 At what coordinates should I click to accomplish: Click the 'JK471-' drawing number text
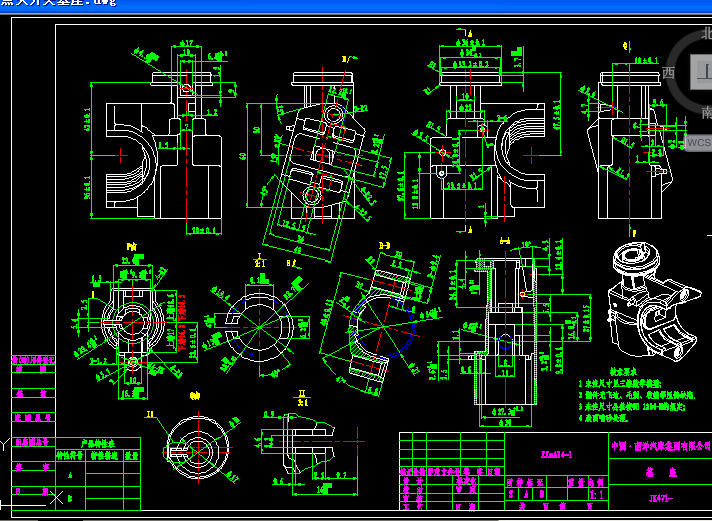(661, 498)
